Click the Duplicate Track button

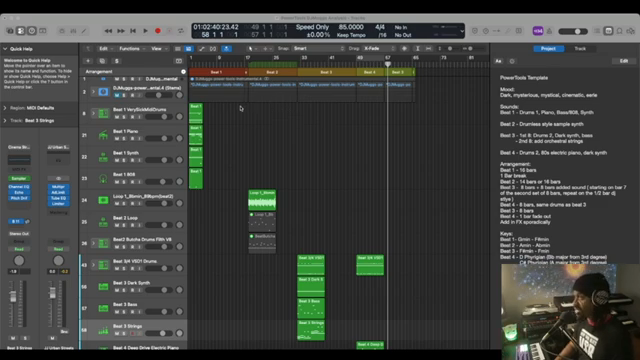tap(102, 61)
